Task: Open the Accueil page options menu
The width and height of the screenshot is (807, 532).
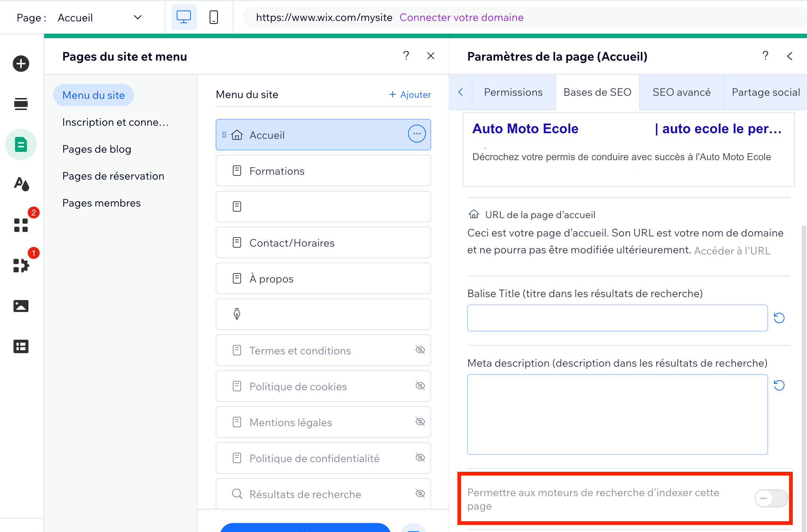Action: pos(417,134)
